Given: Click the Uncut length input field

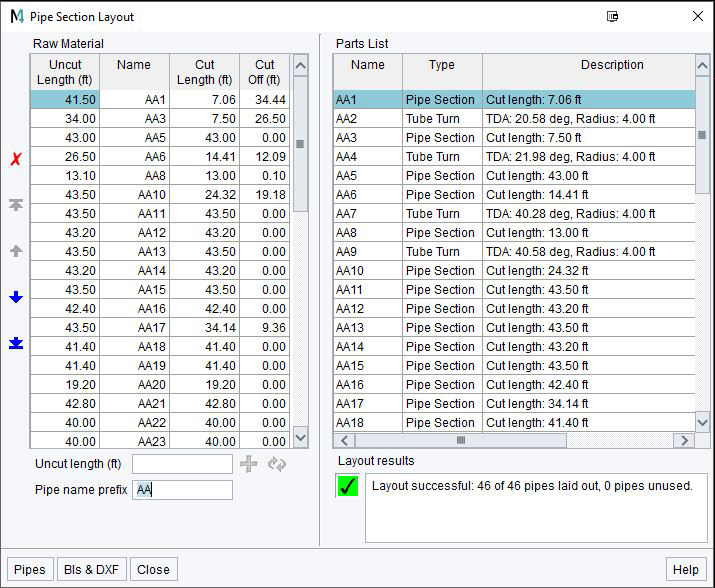Looking at the screenshot, I should [x=182, y=464].
